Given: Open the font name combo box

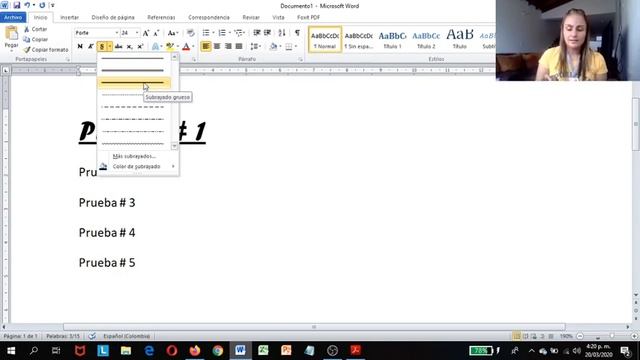Looking at the screenshot, I should point(96,33).
